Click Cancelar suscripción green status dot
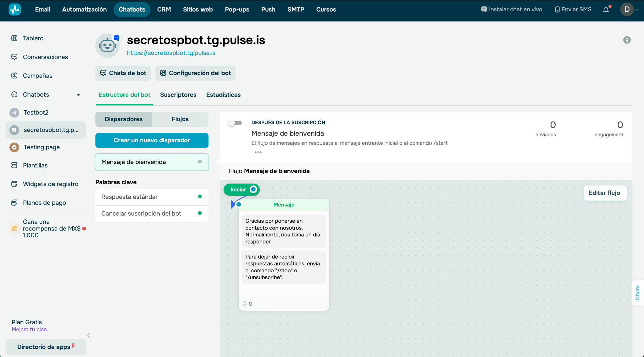Image resolution: width=644 pixels, height=357 pixels. 200,213
